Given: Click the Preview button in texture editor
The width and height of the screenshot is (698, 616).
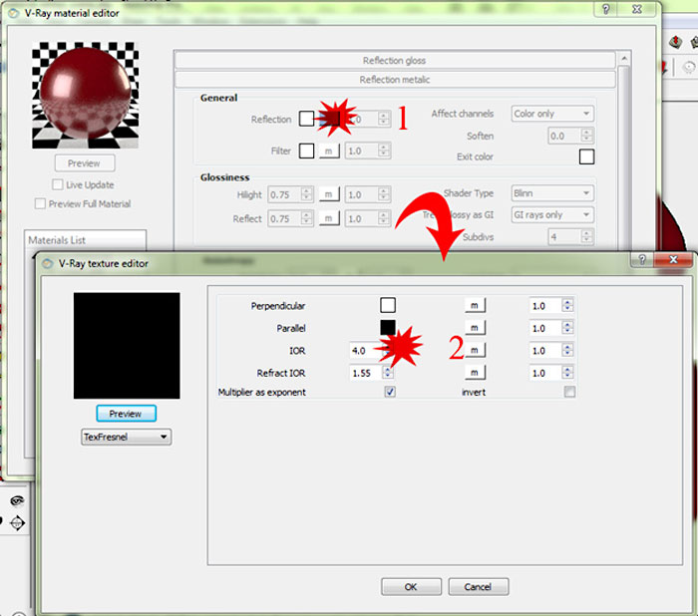Looking at the screenshot, I should 126,414.
